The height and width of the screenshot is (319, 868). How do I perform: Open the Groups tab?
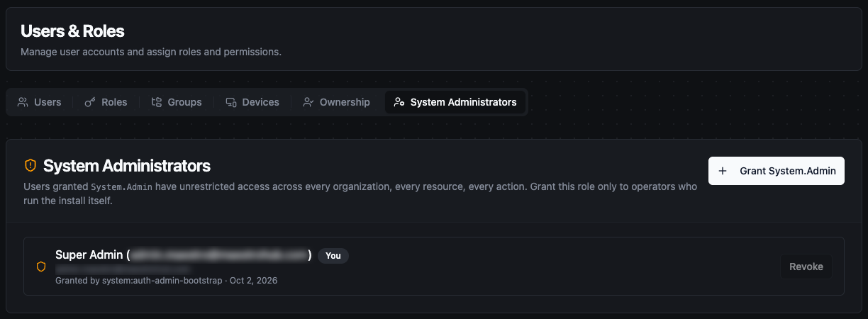[x=177, y=102]
